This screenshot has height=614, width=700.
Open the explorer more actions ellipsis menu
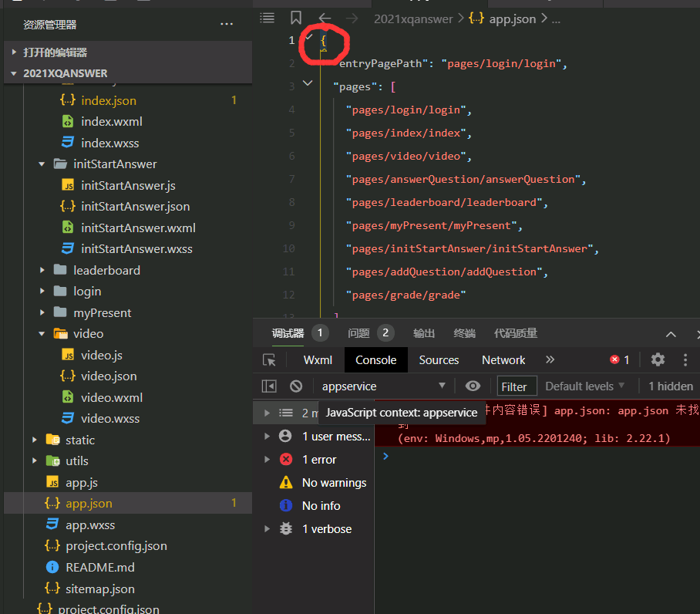point(227,24)
